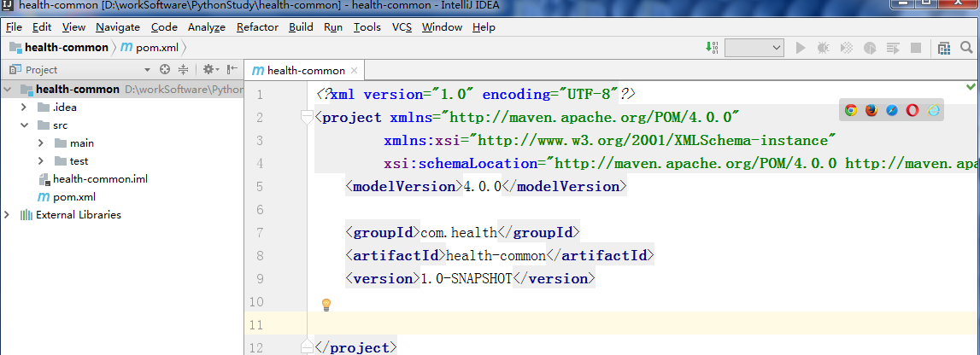Viewport: 980px width, 355px height.
Task: Expand the .idea folder
Action: tap(24, 108)
